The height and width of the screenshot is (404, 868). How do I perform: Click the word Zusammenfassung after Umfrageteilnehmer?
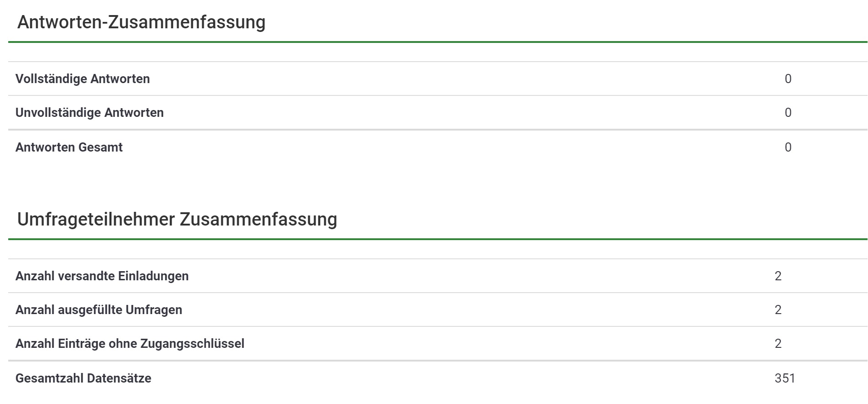[258, 220]
